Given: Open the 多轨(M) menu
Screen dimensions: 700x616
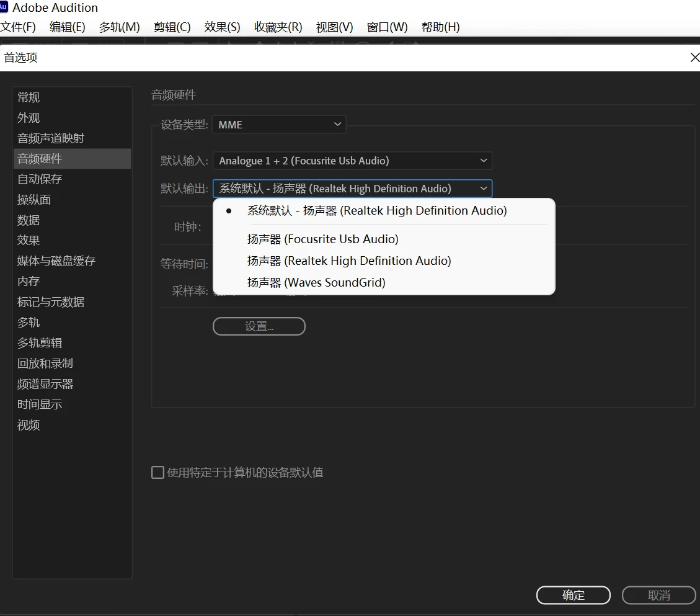Looking at the screenshot, I should pos(119,27).
